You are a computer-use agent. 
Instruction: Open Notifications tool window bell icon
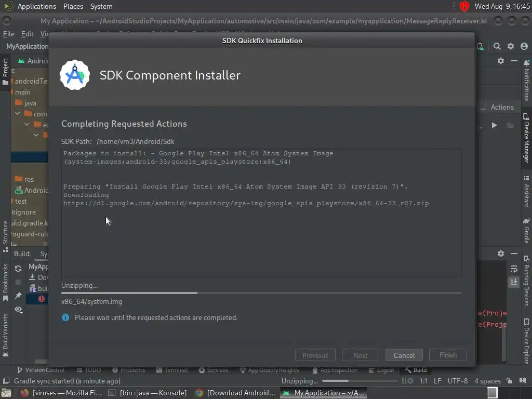coord(526,63)
